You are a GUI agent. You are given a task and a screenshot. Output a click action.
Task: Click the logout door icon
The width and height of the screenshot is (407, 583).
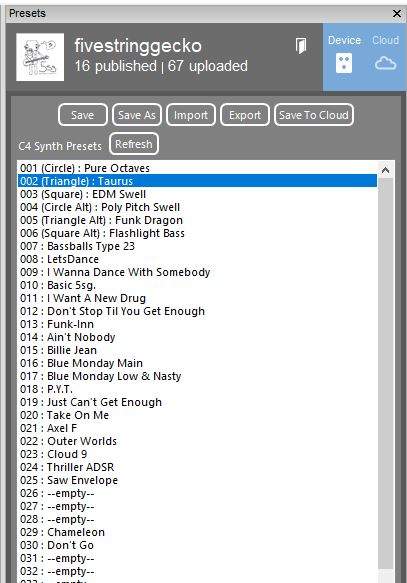(301, 46)
